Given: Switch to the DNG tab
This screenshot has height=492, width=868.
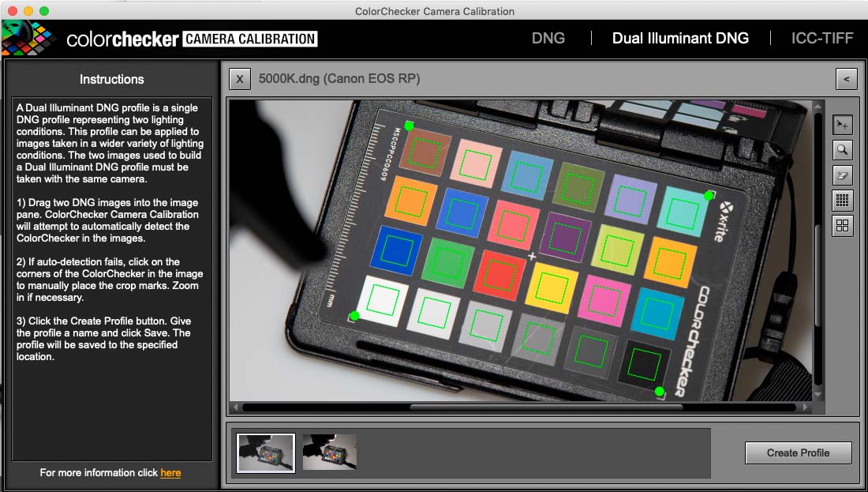Looking at the screenshot, I should point(548,38).
